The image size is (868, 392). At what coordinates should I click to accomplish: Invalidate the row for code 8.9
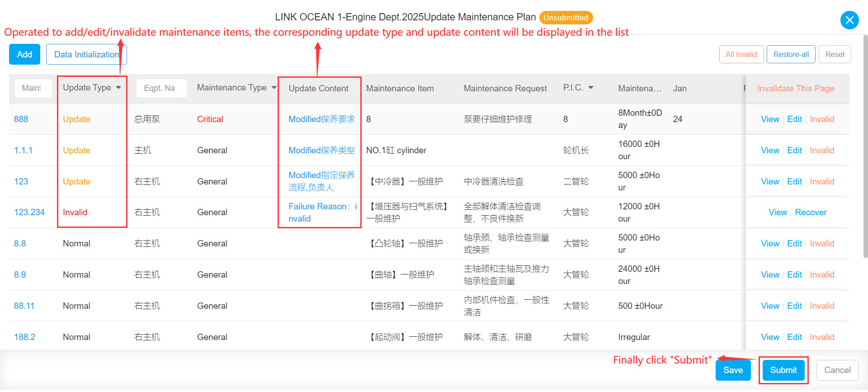coord(822,275)
